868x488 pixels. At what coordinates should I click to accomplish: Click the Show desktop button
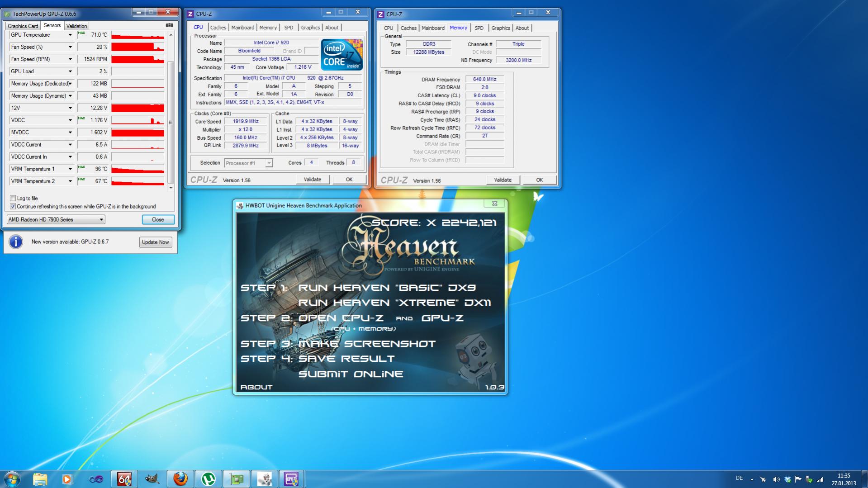point(864,479)
